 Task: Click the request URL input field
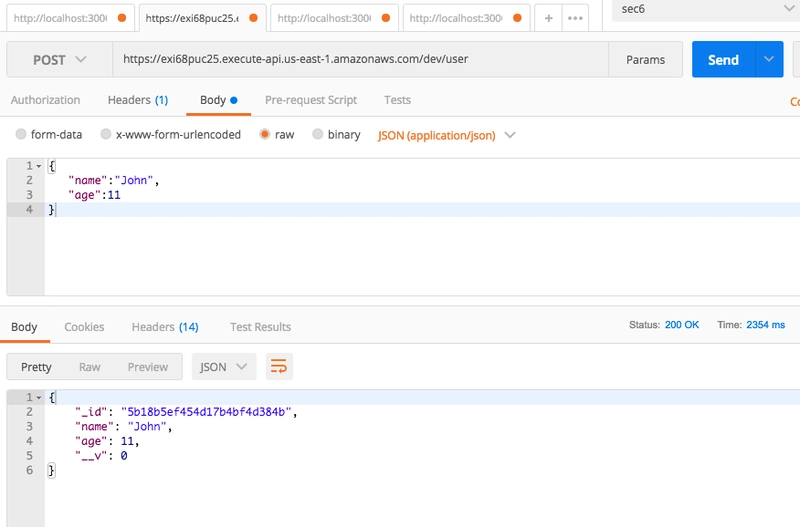[360, 59]
